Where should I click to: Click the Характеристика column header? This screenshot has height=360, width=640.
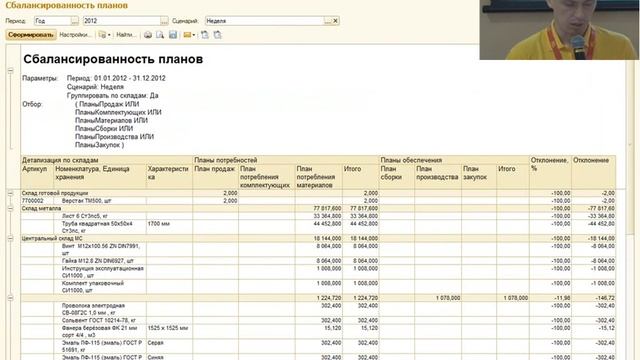169,176
